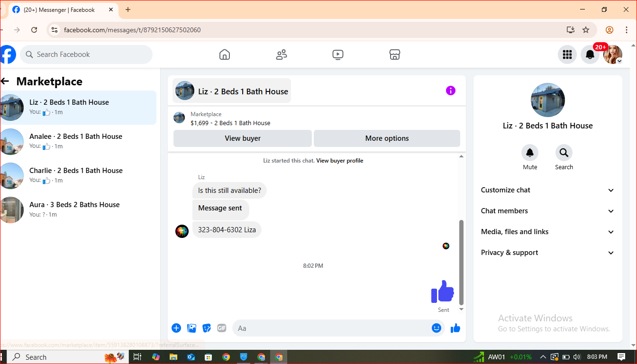This screenshot has height=364, width=637.
Task: Open the account profile picture menu
Action: tap(613, 55)
